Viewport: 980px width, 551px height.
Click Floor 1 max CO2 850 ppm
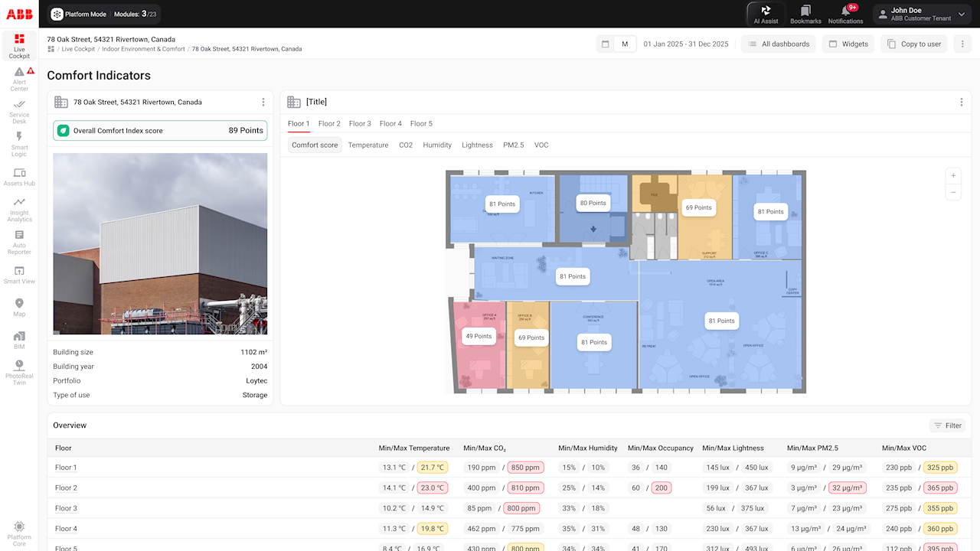click(x=525, y=468)
